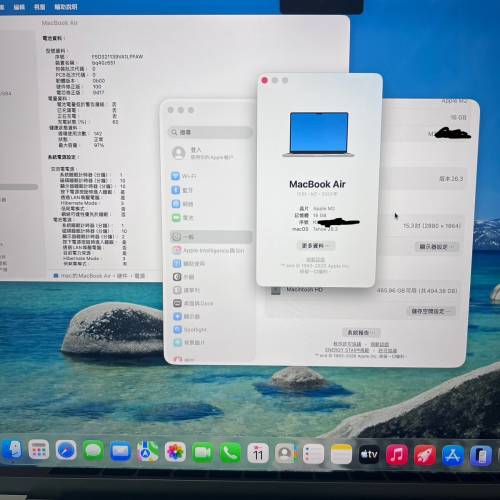500x500 pixels.
Task: Open the Help (輔助說明) menu in the menu bar
Action: (x=66, y=7)
